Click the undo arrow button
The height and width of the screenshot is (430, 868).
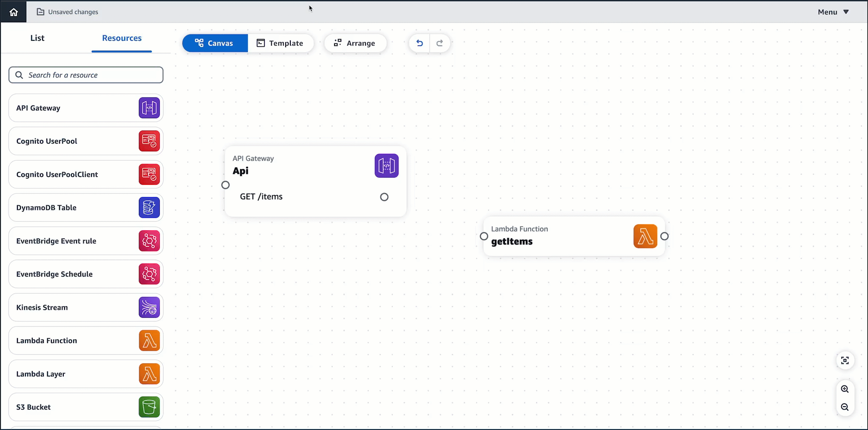coord(419,43)
